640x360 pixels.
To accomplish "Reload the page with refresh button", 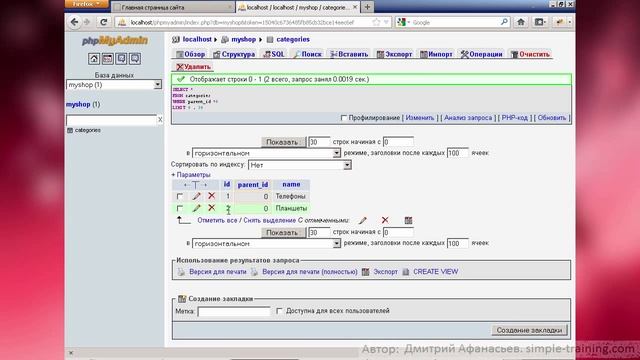I will (x=104, y=22).
